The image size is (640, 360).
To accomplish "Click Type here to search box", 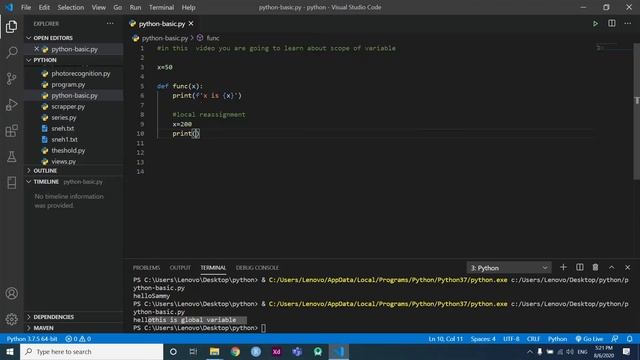I will click(x=92, y=351).
